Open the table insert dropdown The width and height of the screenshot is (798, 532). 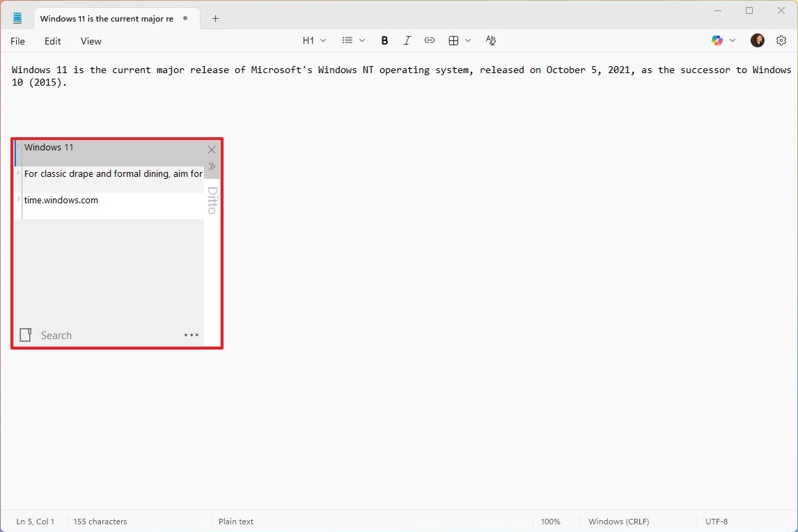click(x=460, y=41)
